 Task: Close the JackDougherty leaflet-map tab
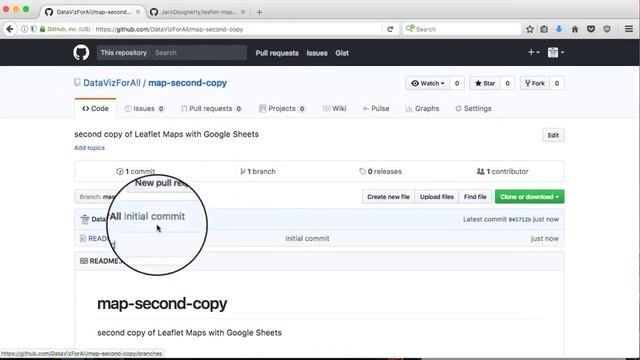(x=243, y=12)
